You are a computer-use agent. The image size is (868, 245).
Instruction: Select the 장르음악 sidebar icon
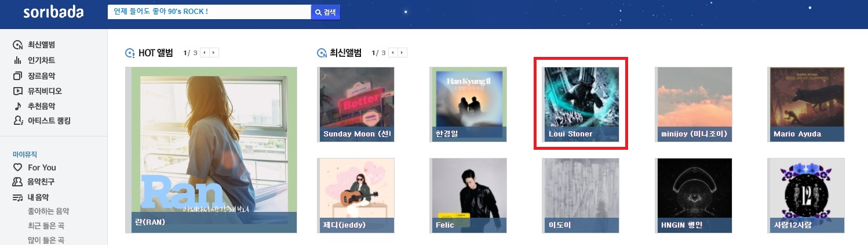[17, 76]
